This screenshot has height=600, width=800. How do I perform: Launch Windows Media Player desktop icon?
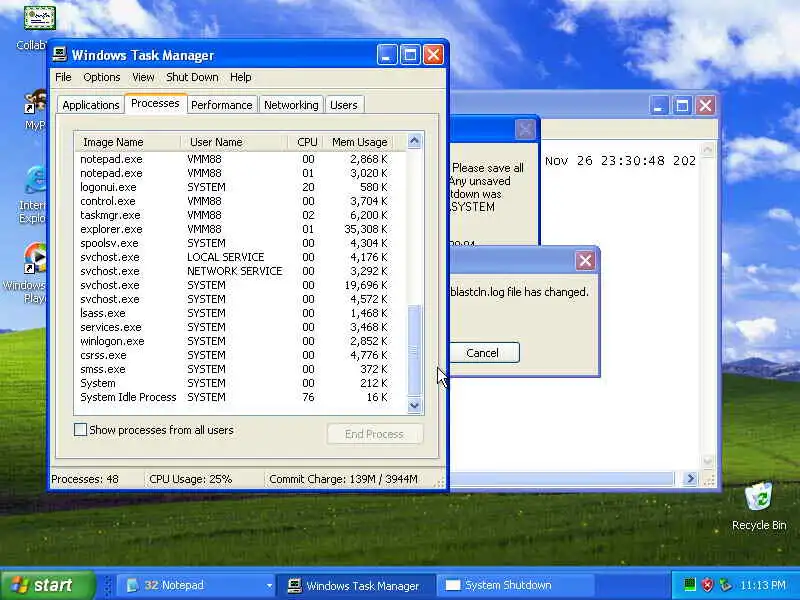(x=36, y=259)
